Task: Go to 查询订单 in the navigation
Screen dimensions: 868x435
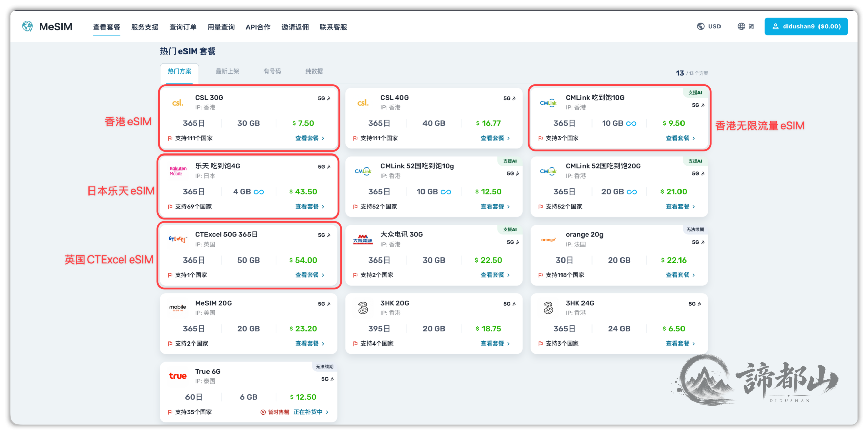Action: tap(183, 27)
